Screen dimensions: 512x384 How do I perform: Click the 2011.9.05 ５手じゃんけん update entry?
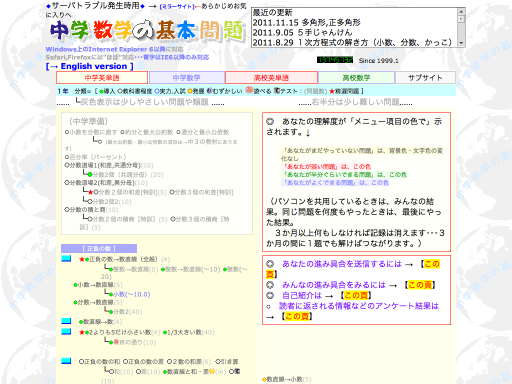pos(302,32)
